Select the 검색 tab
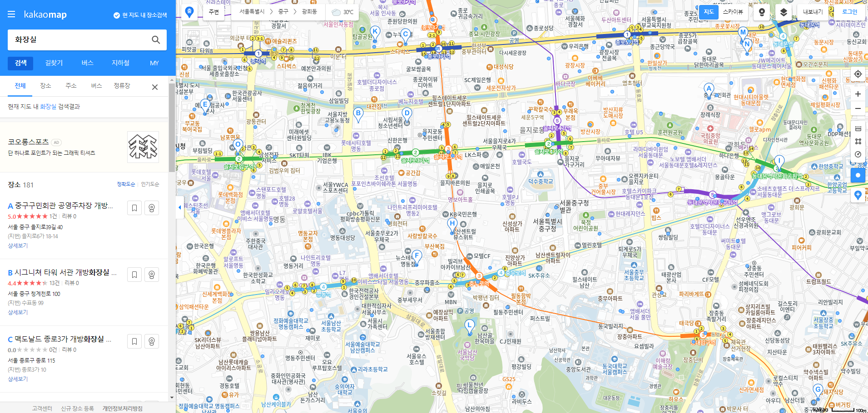868x413 pixels. pyautogui.click(x=21, y=63)
